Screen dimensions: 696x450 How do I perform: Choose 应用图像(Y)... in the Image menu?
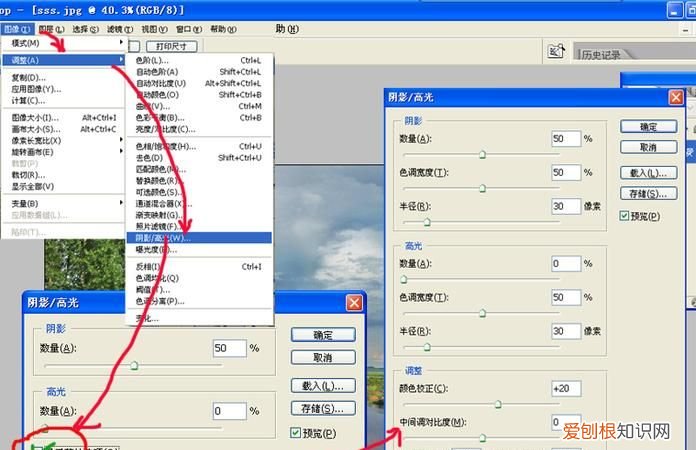pyautogui.click(x=63, y=89)
